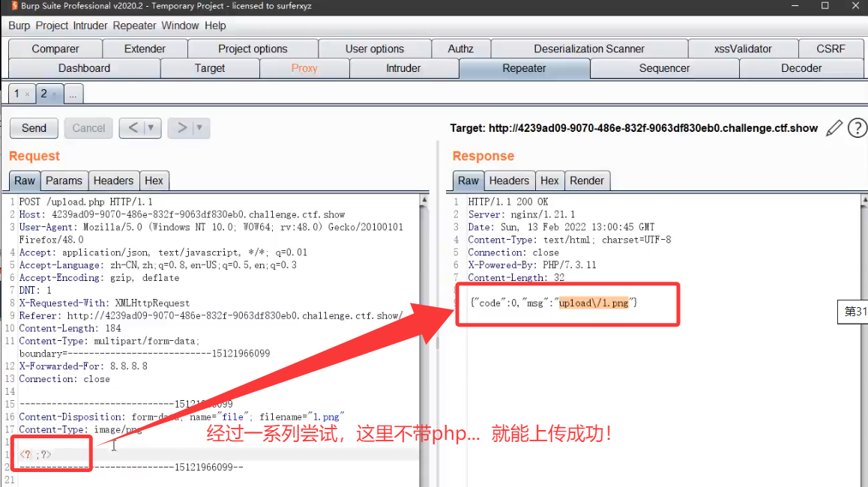This screenshot has width=868, height=487.
Task: Click the response pane scrollbar up arrow
Action: click(x=865, y=199)
